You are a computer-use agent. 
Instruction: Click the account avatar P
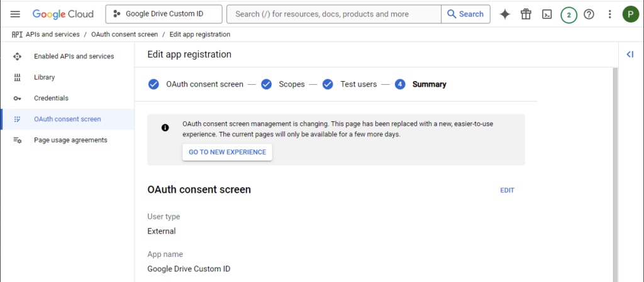pos(630,14)
